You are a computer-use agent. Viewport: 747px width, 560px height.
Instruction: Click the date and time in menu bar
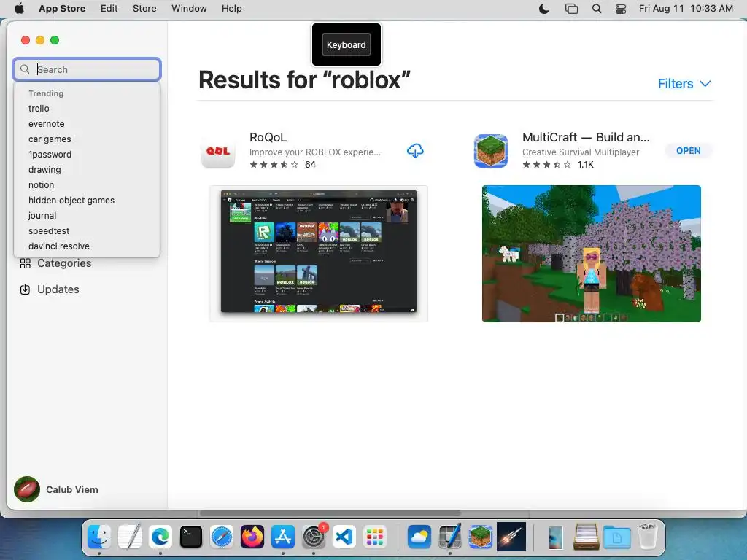tap(686, 9)
